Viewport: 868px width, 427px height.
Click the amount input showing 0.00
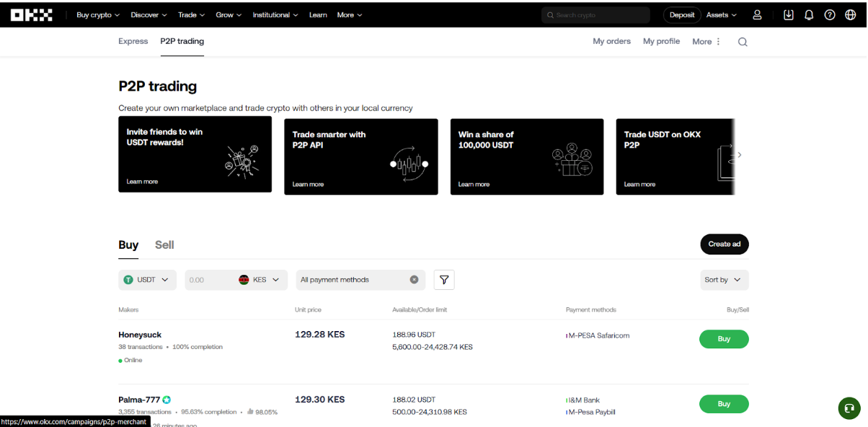coord(209,280)
